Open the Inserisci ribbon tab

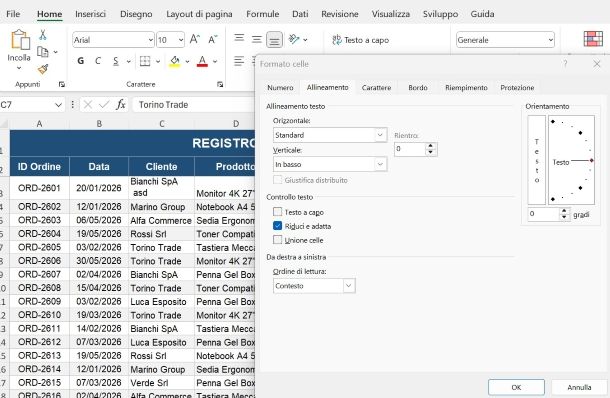pos(90,14)
